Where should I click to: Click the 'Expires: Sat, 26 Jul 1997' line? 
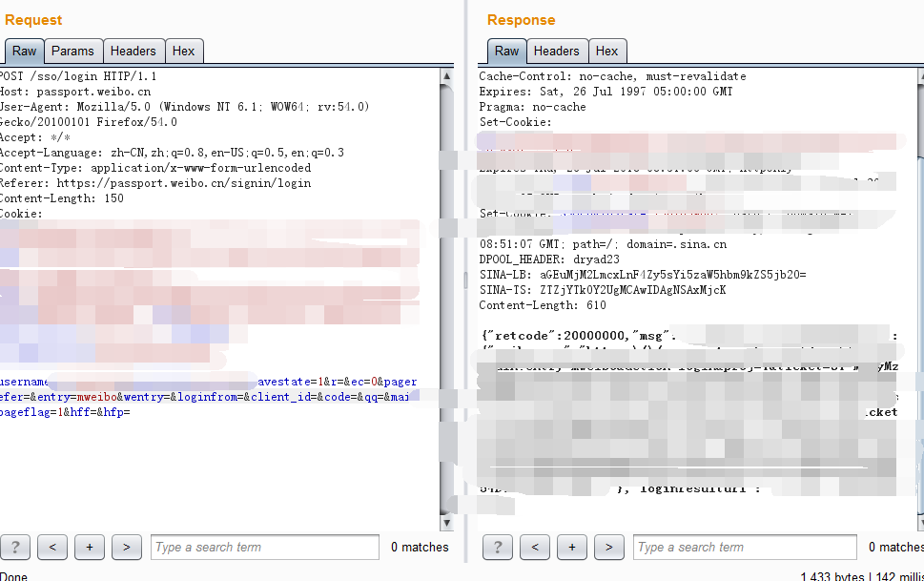(x=606, y=92)
